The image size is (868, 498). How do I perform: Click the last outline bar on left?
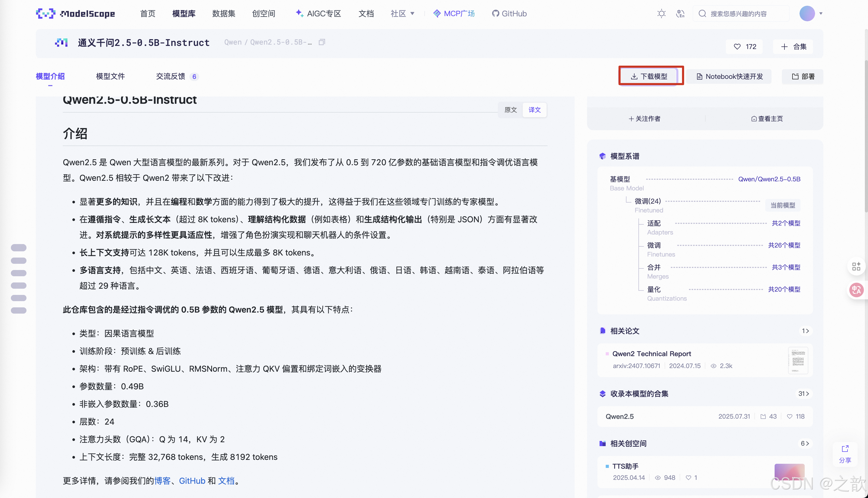(18, 310)
